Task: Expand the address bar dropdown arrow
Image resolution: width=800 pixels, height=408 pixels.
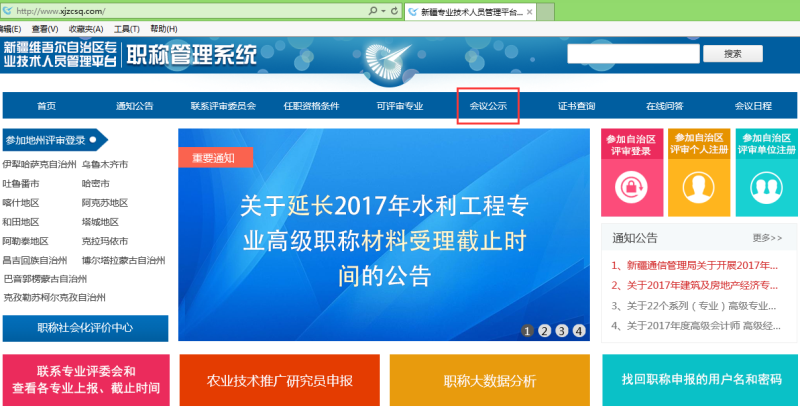Action: (383, 11)
